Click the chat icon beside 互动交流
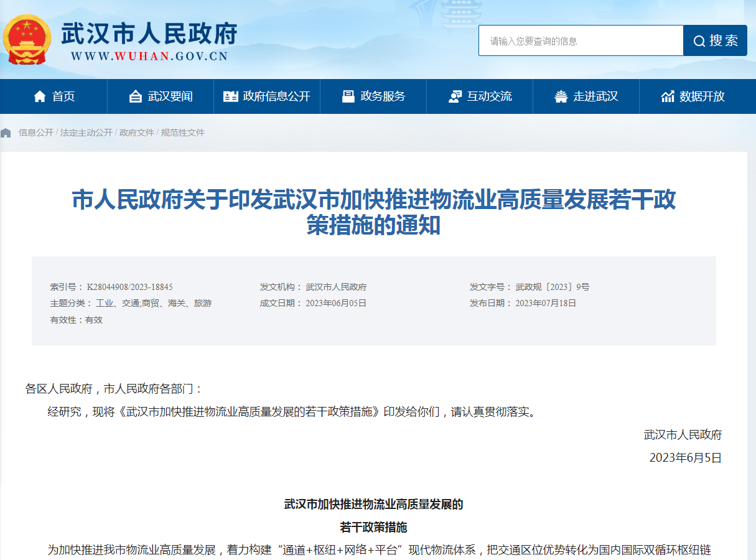Image resolution: width=756 pixels, height=560 pixels. click(x=455, y=96)
